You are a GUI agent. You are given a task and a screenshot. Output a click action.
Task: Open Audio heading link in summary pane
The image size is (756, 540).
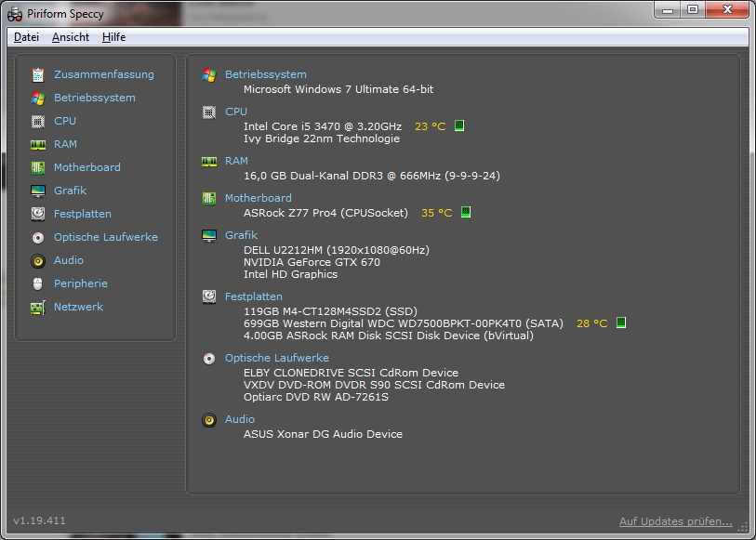pyautogui.click(x=240, y=418)
